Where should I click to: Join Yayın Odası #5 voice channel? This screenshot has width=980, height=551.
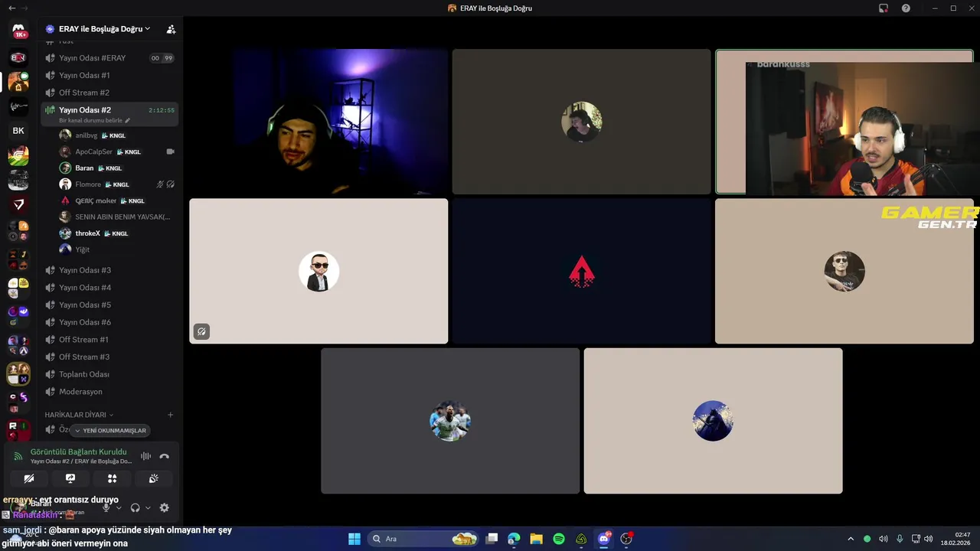109,305
